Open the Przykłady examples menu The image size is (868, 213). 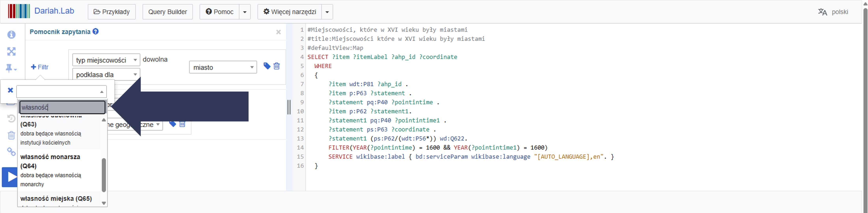pyautogui.click(x=111, y=12)
